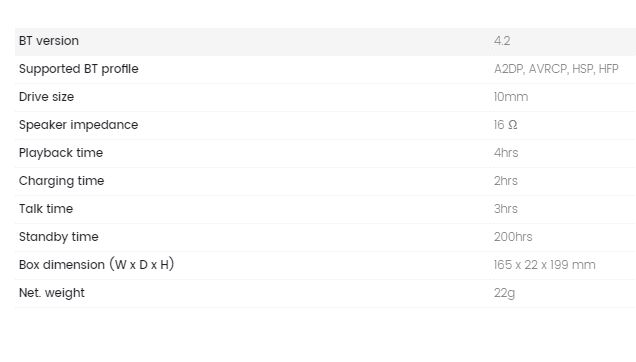Image resolution: width=636 pixels, height=362 pixels.
Task: Select the A2DP, AVRCP, HSP, HFP value
Action: pyautogui.click(x=556, y=69)
